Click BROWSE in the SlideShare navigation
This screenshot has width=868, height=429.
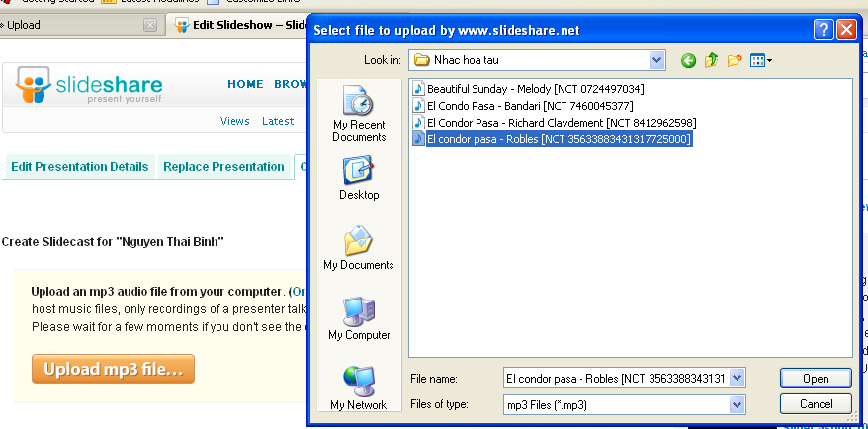pyautogui.click(x=291, y=84)
